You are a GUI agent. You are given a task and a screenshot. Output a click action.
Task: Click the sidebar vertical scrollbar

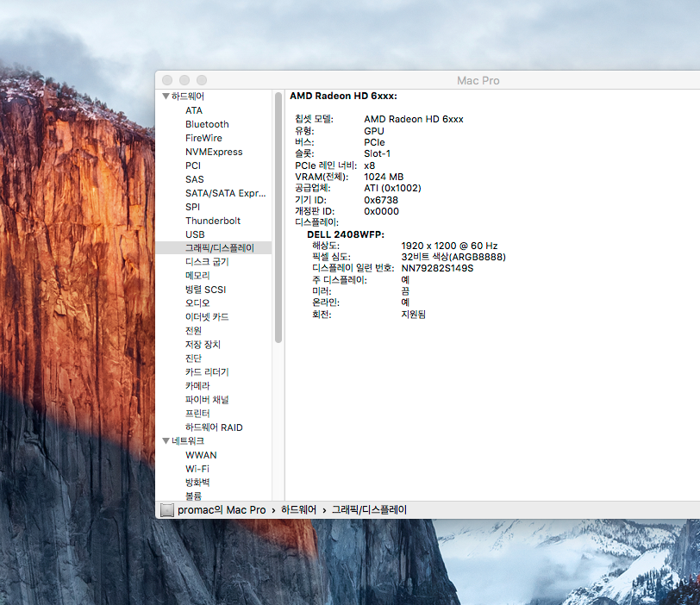click(x=278, y=215)
